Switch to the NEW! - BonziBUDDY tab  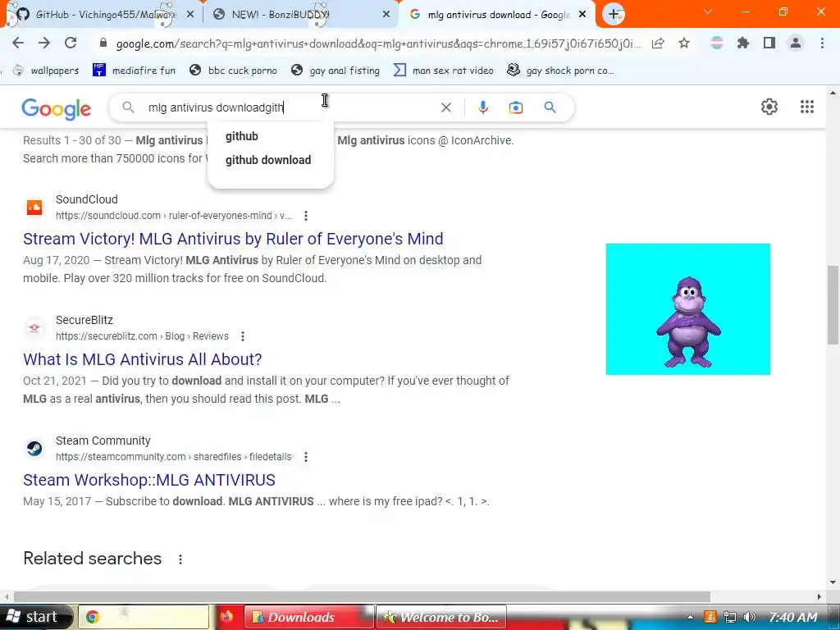tap(300, 15)
